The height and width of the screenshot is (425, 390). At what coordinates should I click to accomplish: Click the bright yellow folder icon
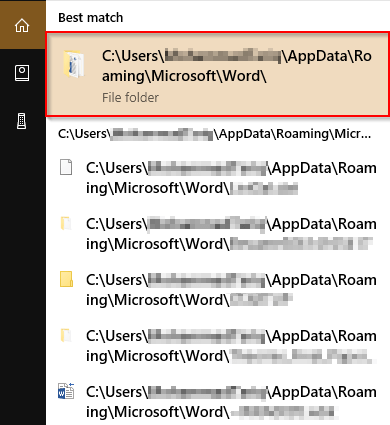click(x=66, y=279)
